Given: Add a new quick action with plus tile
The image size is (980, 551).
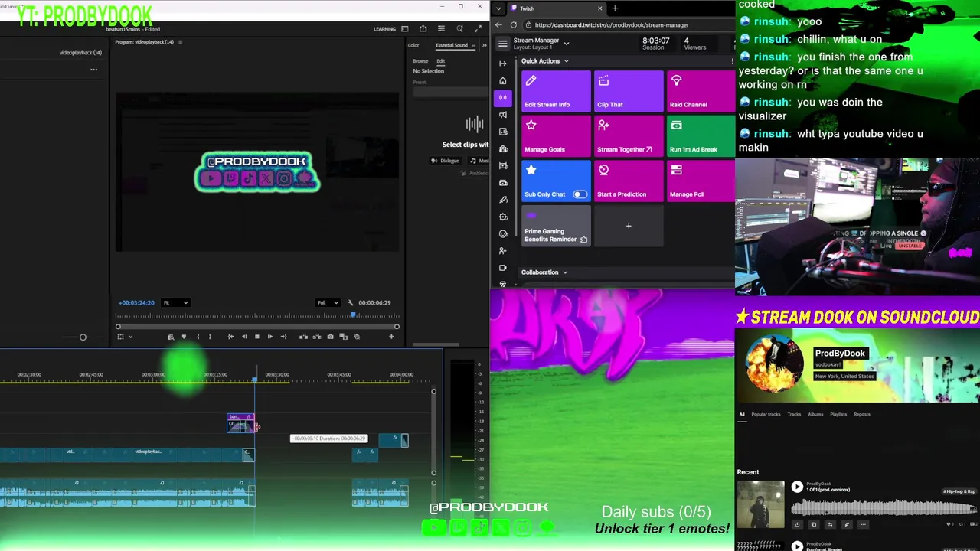Looking at the screenshot, I should click(629, 226).
